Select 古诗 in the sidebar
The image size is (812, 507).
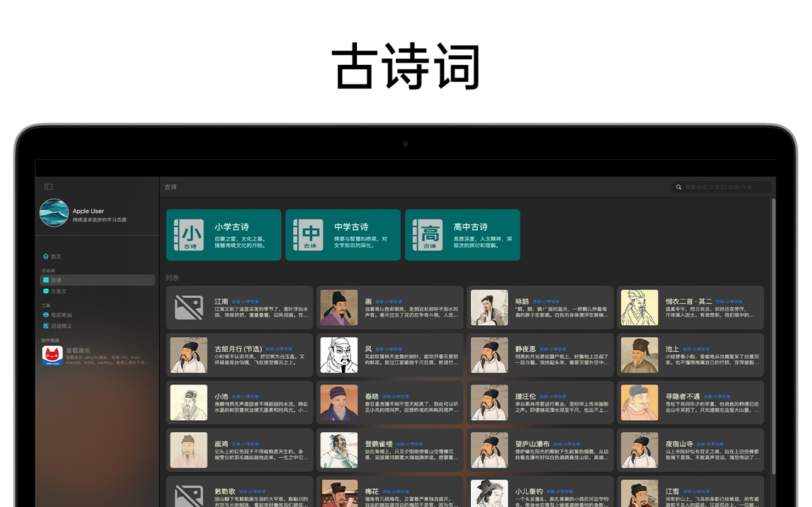tap(98, 280)
